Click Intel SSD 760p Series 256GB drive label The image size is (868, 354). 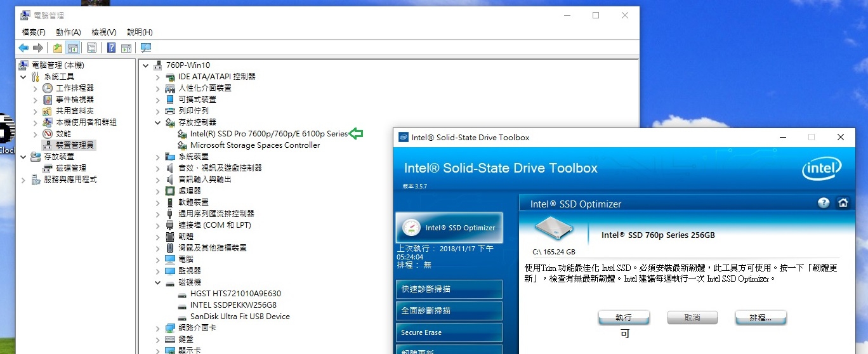pos(658,235)
